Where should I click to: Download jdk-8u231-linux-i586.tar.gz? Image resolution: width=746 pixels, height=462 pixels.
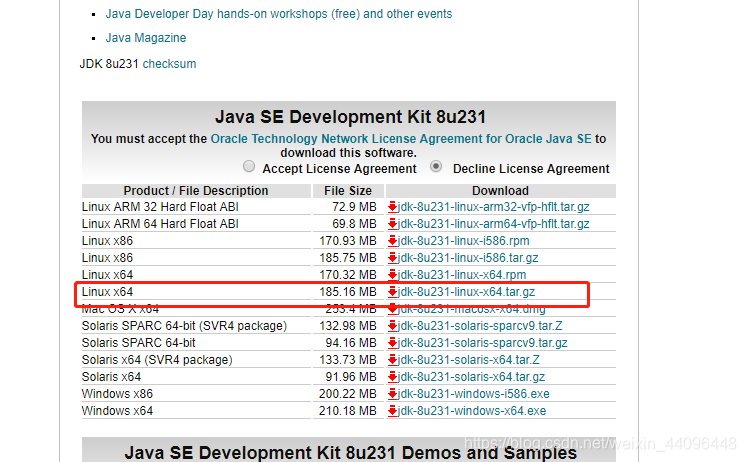click(x=468, y=258)
